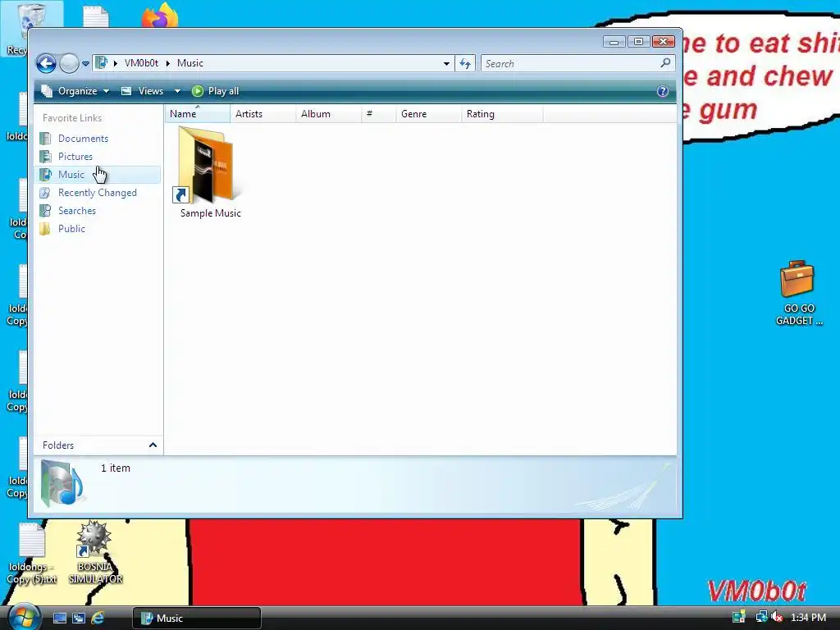Select GO GO GADGET briefcase desktop icon
Screen dimensions: 840x630
point(797,293)
